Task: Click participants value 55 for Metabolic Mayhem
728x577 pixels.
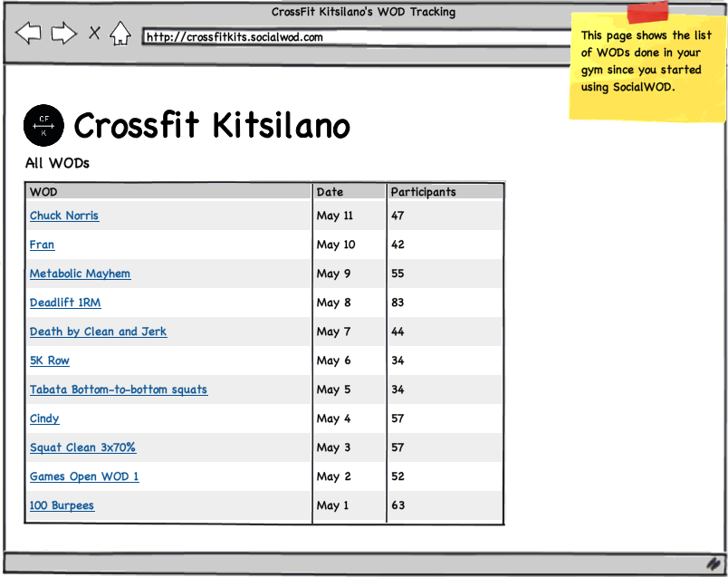Action: point(398,274)
